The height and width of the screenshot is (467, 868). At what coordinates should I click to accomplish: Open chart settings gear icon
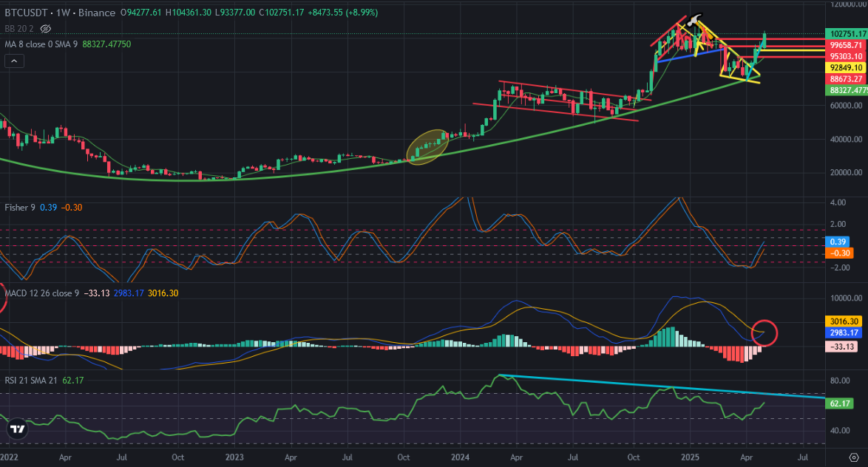click(854, 457)
